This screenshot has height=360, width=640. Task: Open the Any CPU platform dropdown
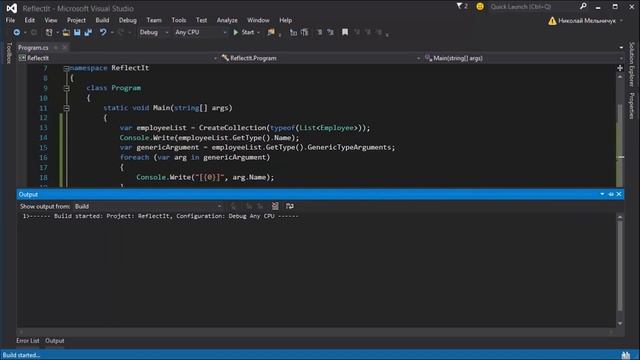[200, 32]
